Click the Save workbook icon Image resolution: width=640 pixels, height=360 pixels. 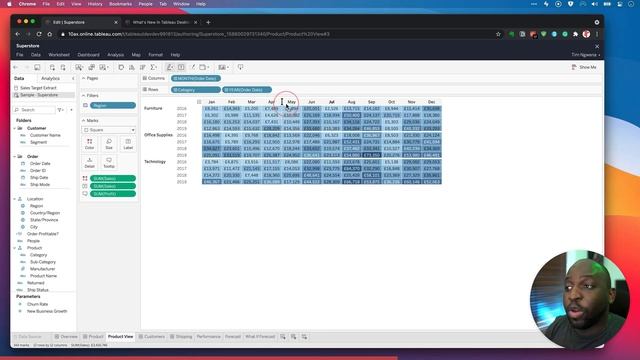37,67
